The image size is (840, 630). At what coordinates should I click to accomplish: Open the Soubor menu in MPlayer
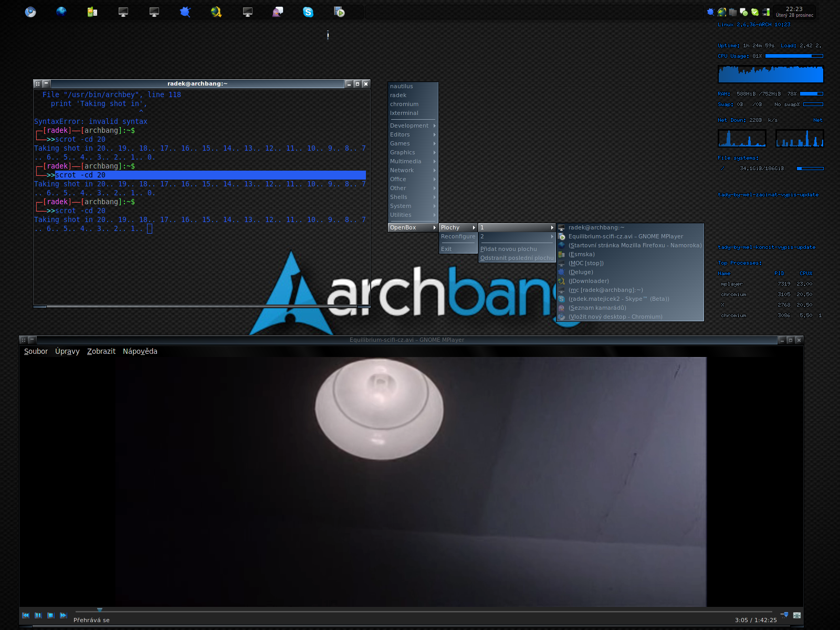pos(36,351)
